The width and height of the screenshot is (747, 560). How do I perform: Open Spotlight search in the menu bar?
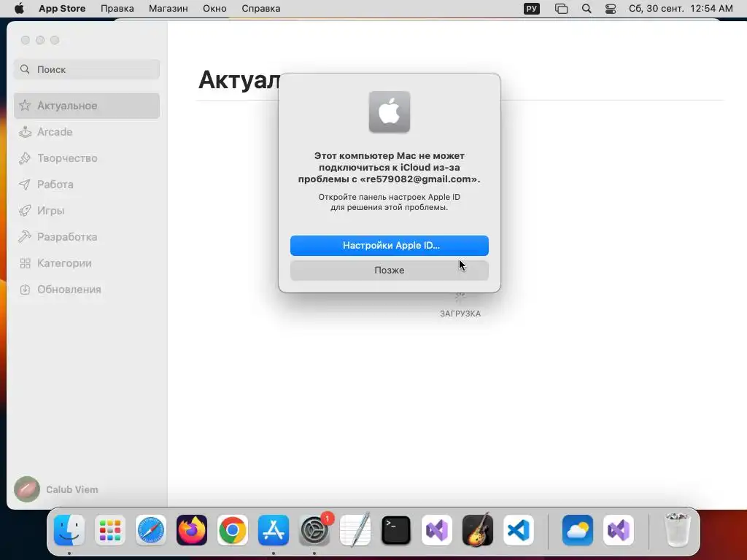(x=587, y=9)
